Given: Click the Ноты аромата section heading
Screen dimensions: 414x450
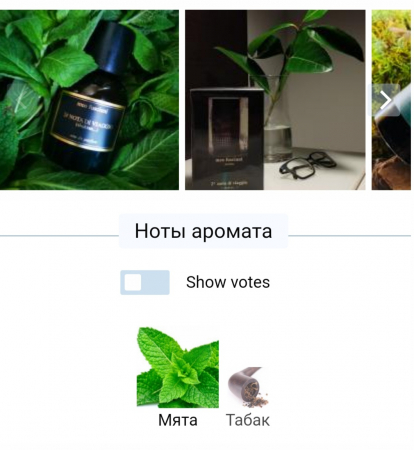Looking at the screenshot, I should [x=203, y=231].
